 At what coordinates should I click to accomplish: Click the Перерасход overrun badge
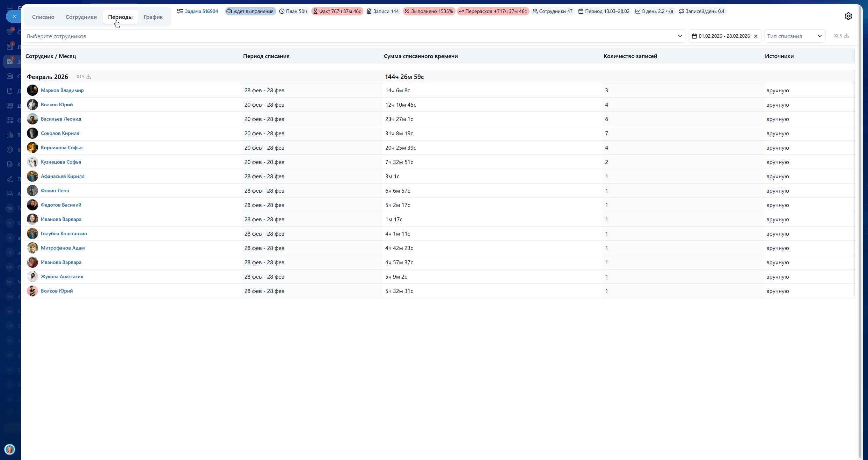(493, 11)
